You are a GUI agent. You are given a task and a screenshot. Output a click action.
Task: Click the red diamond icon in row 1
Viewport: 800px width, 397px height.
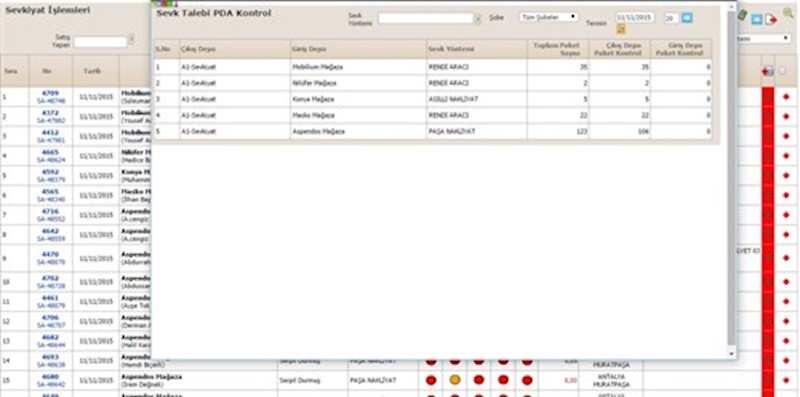[786, 96]
